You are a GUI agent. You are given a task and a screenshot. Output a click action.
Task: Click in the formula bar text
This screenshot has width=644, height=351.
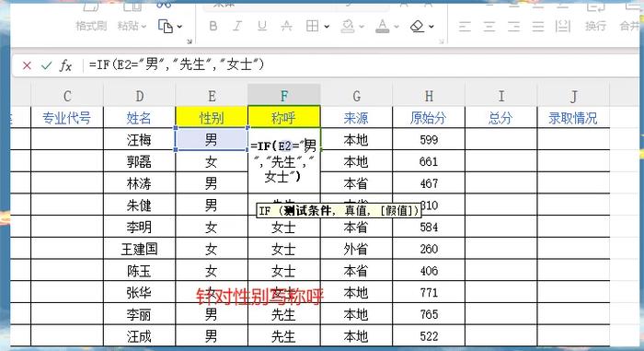[x=177, y=64]
